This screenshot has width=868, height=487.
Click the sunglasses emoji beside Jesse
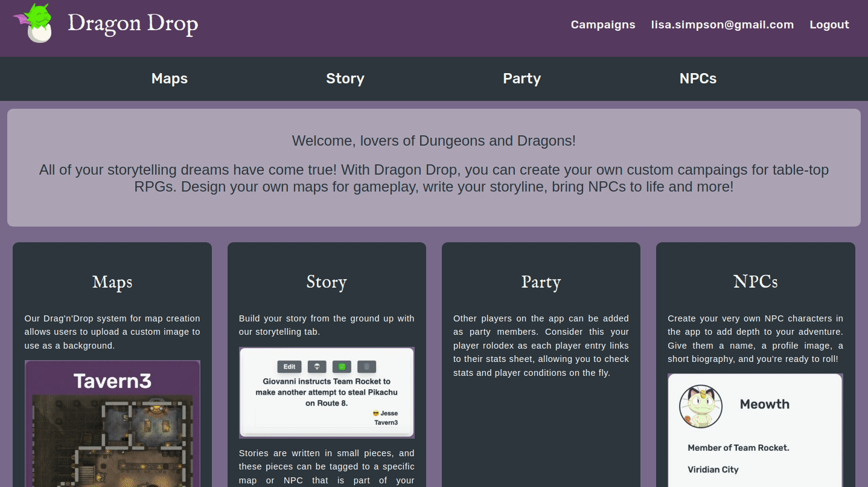pyautogui.click(x=375, y=413)
